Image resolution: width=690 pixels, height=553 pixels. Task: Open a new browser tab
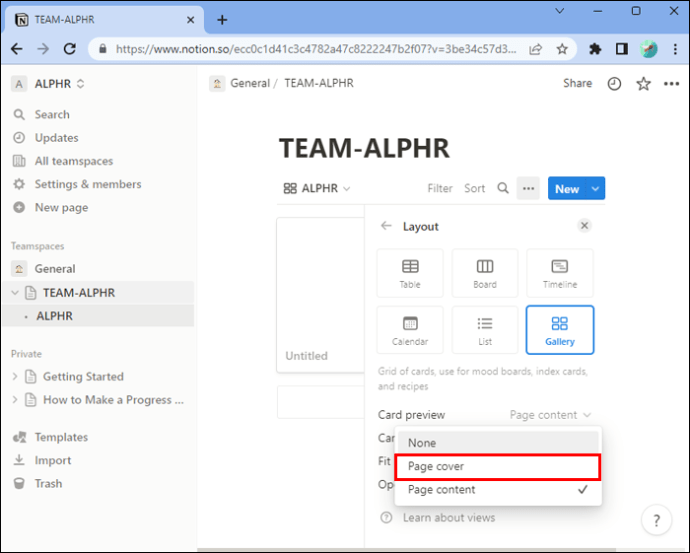pos(222,20)
